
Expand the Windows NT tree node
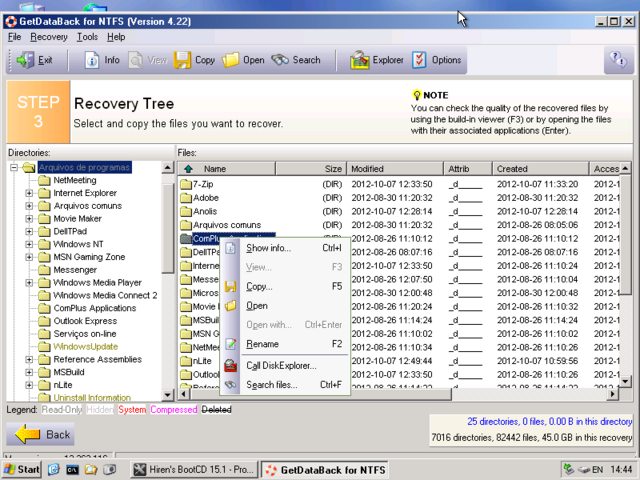29,244
